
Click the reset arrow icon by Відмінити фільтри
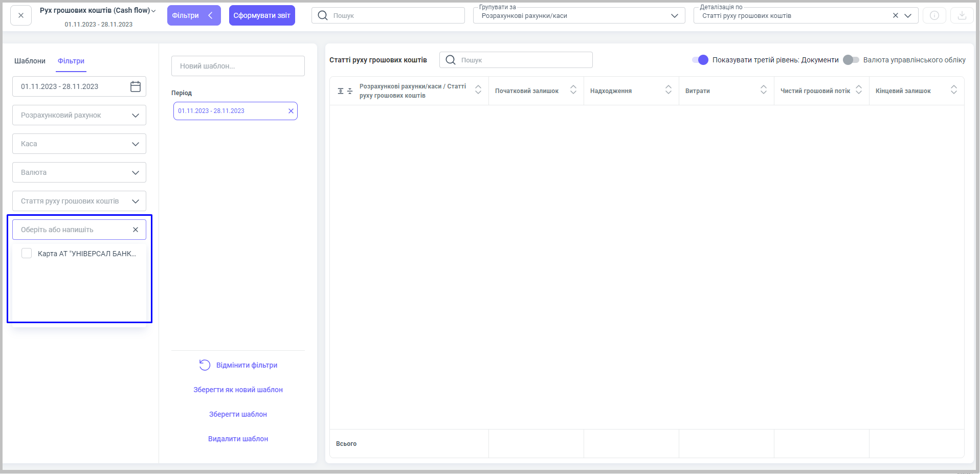point(205,365)
